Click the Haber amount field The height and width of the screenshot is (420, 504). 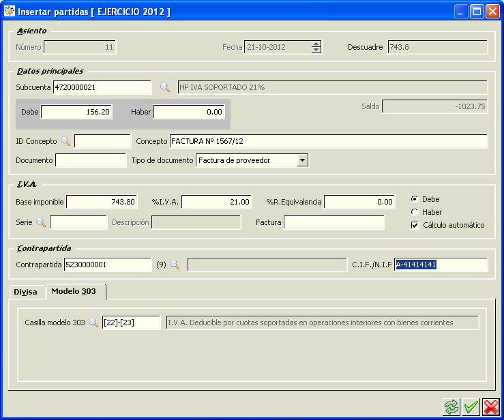coord(189,112)
